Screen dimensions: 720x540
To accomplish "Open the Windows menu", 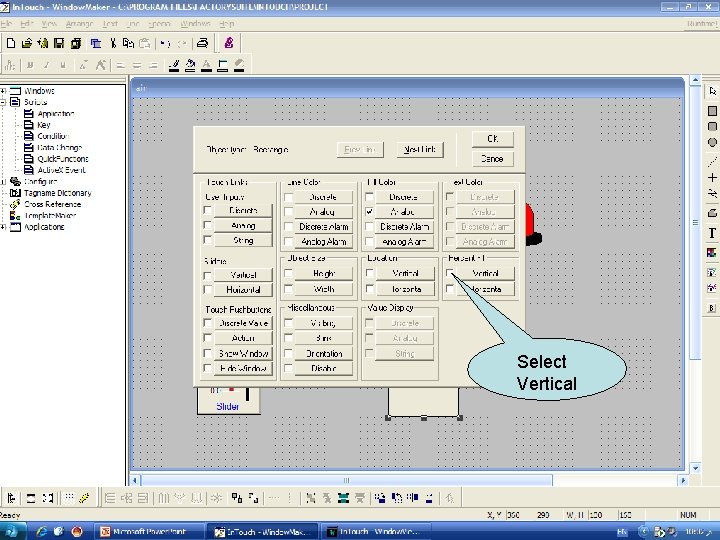I will (195, 23).
